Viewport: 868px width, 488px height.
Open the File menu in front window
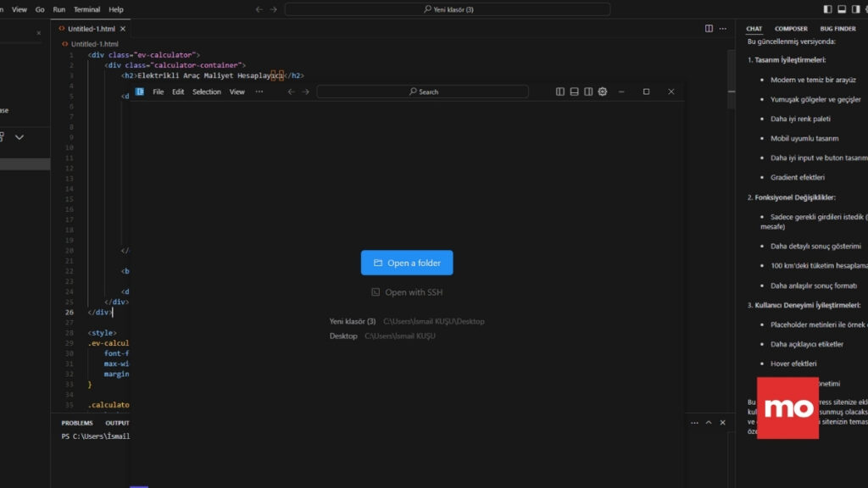(159, 91)
